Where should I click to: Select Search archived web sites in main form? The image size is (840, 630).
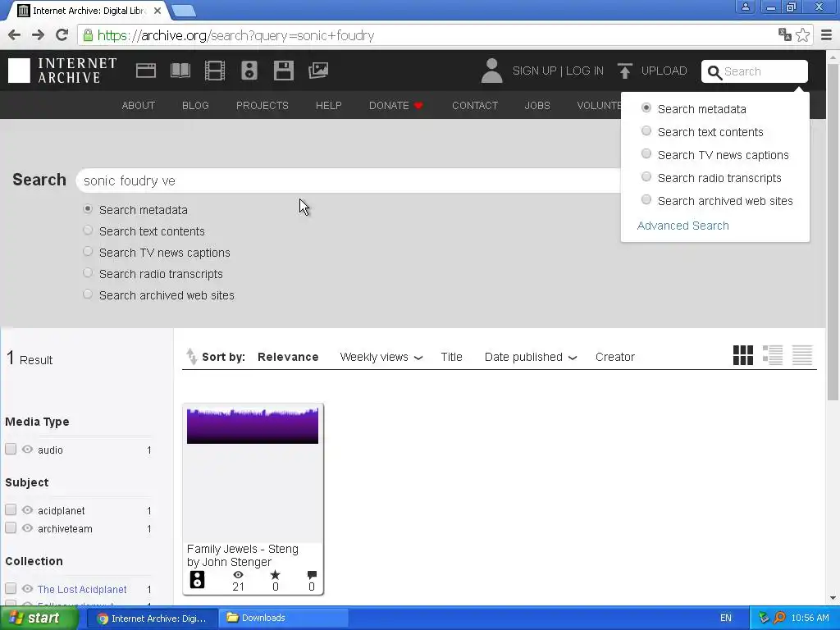point(88,294)
